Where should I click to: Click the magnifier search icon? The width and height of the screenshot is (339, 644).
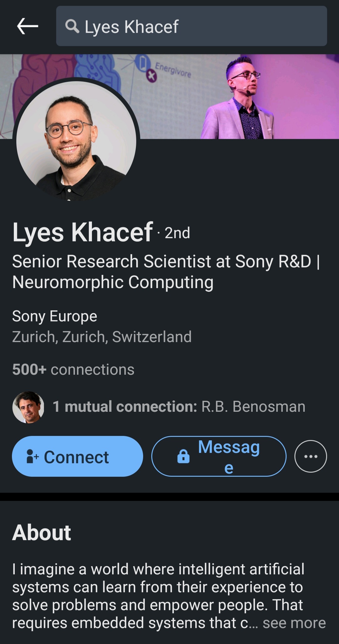pos(72,26)
